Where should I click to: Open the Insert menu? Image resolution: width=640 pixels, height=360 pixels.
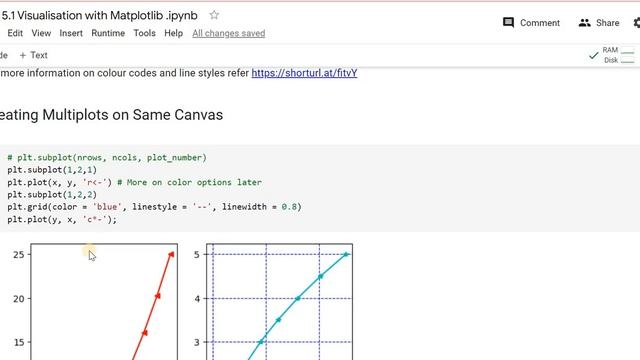(x=71, y=33)
